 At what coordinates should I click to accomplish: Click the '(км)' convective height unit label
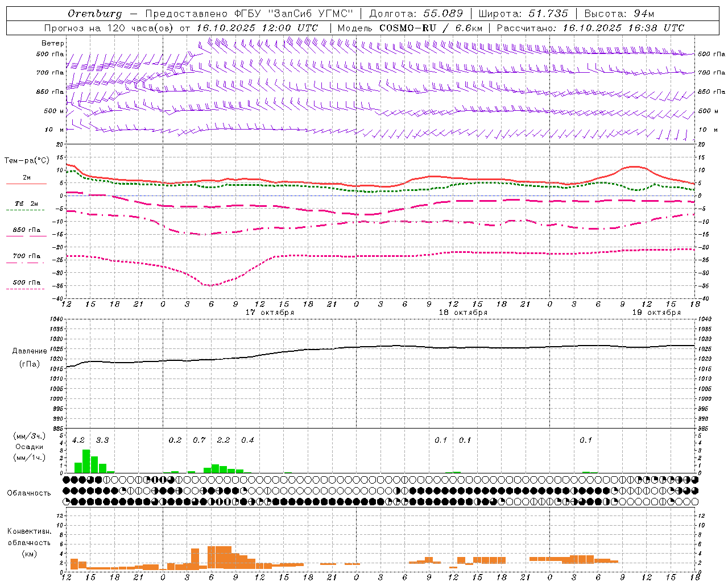coord(29,554)
